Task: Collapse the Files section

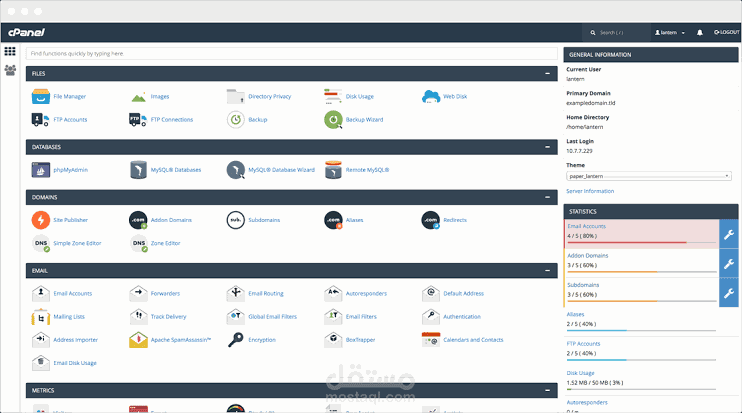Action: 548,74
